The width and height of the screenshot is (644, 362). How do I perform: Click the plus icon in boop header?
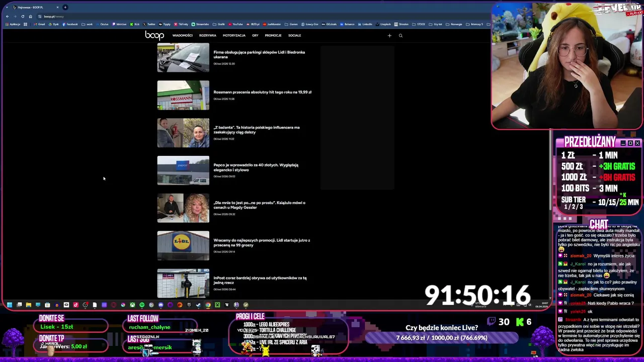point(389,36)
